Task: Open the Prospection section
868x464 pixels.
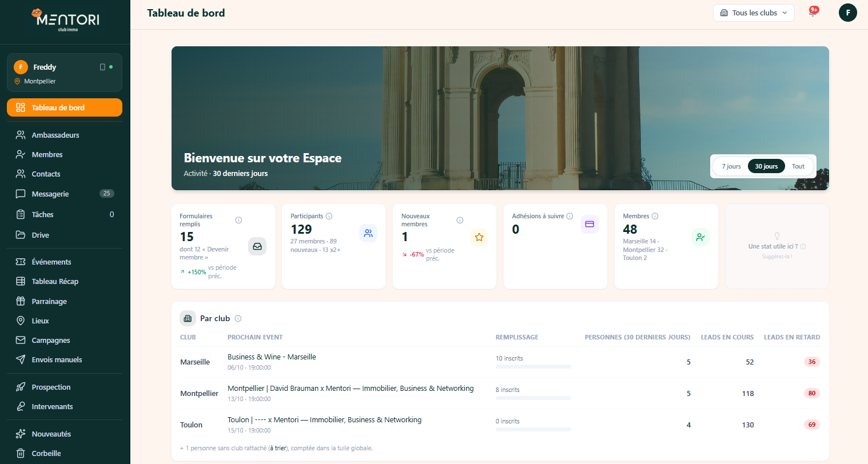Action: point(65,387)
